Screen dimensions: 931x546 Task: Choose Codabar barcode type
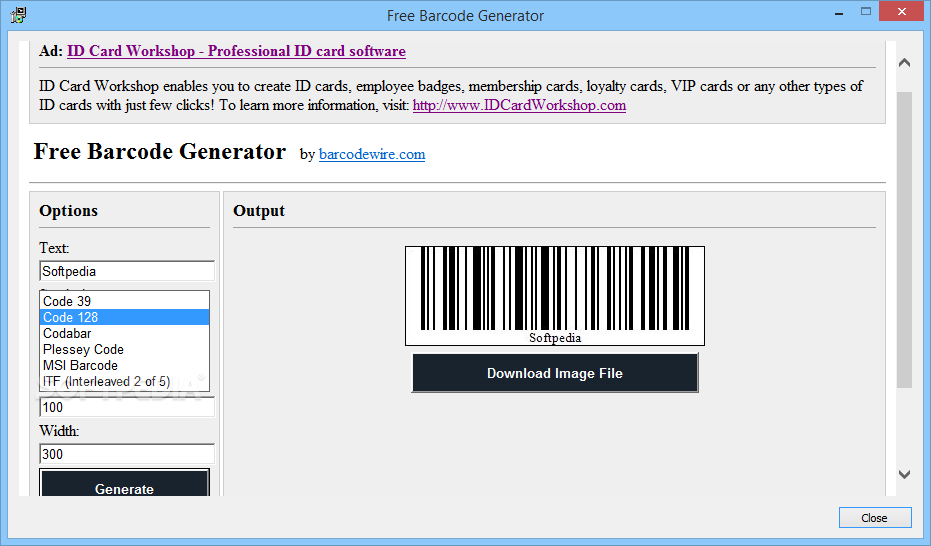(x=125, y=333)
